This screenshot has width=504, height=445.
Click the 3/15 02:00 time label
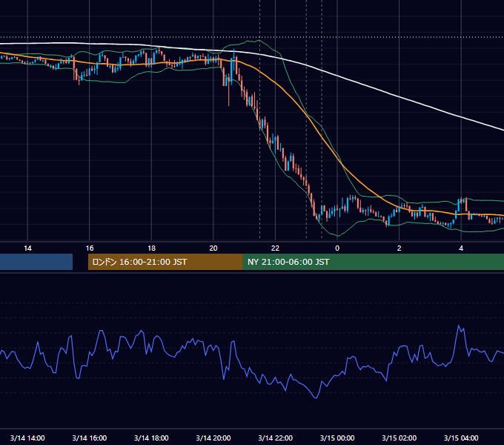(399, 438)
